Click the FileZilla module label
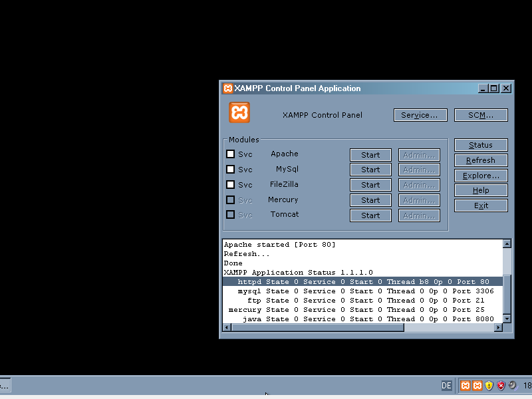532x399 pixels. coord(284,184)
